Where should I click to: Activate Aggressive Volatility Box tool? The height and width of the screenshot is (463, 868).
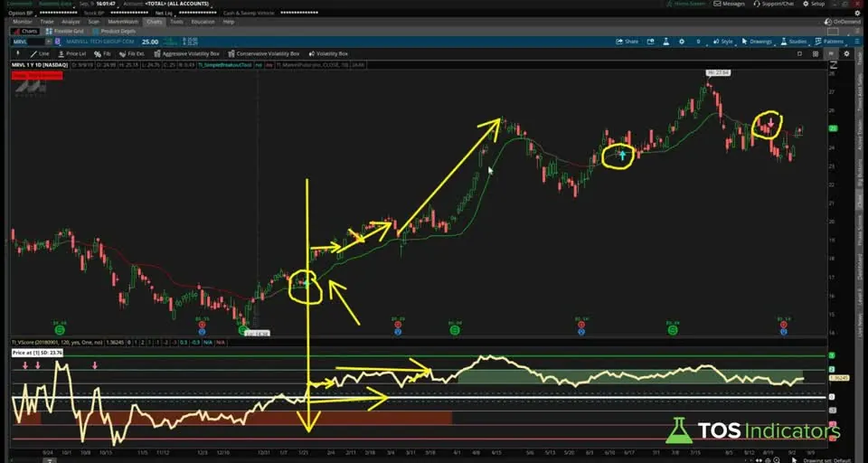coord(186,53)
